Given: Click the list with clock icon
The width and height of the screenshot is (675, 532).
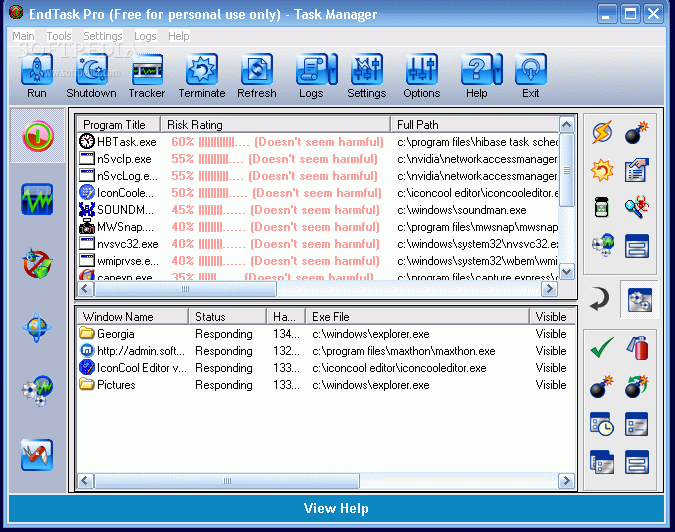Looking at the screenshot, I should click(x=602, y=424).
